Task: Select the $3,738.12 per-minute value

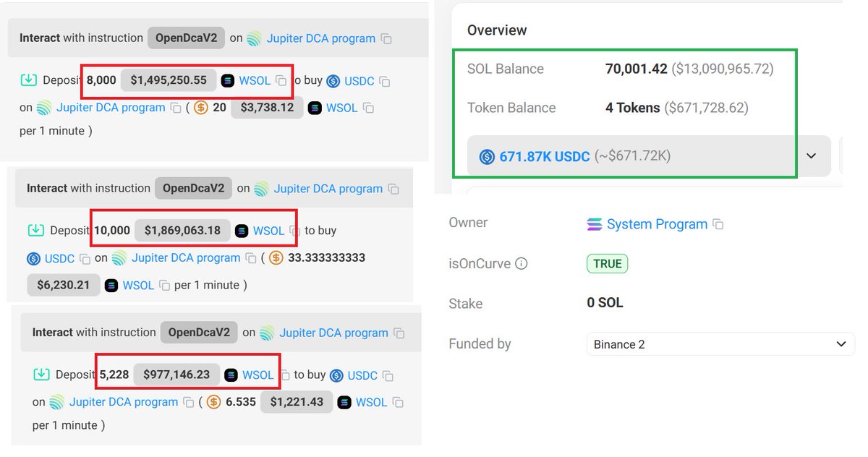Action: point(267,108)
